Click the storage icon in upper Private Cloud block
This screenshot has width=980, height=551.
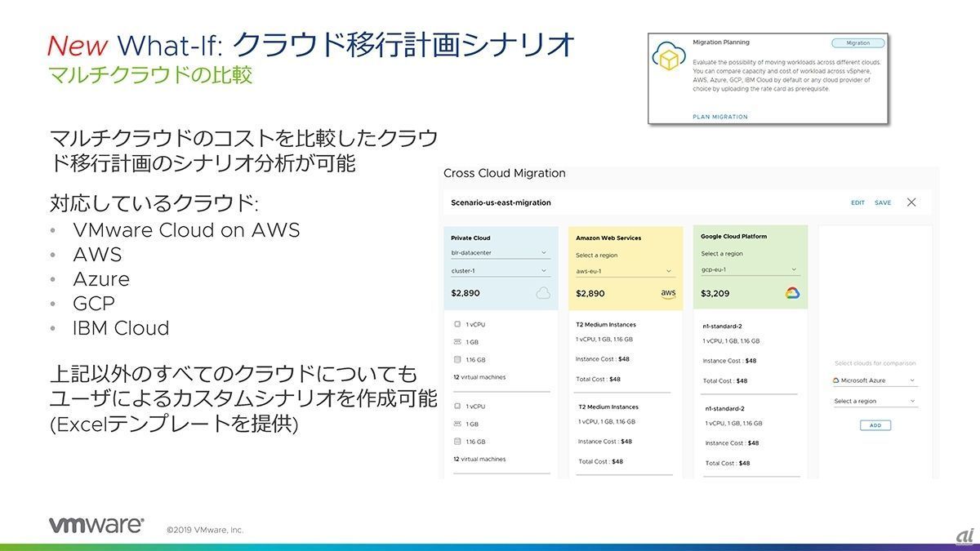(457, 360)
